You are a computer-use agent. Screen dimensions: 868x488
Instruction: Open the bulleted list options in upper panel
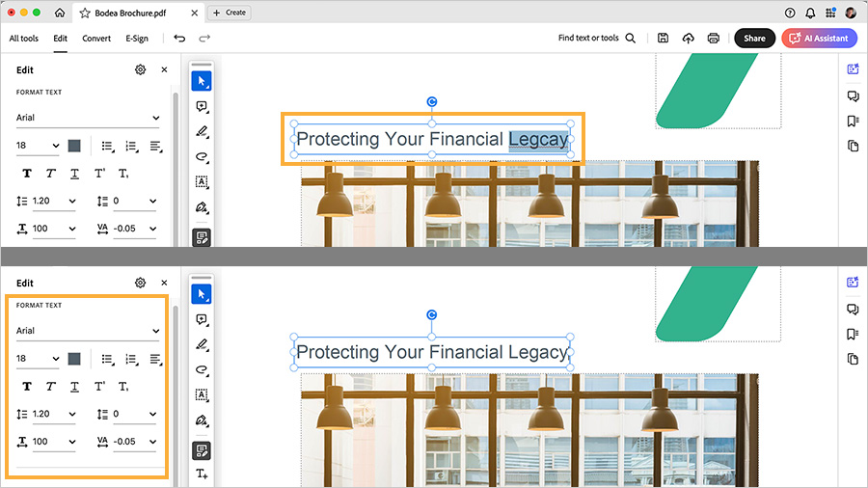coord(108,146)
